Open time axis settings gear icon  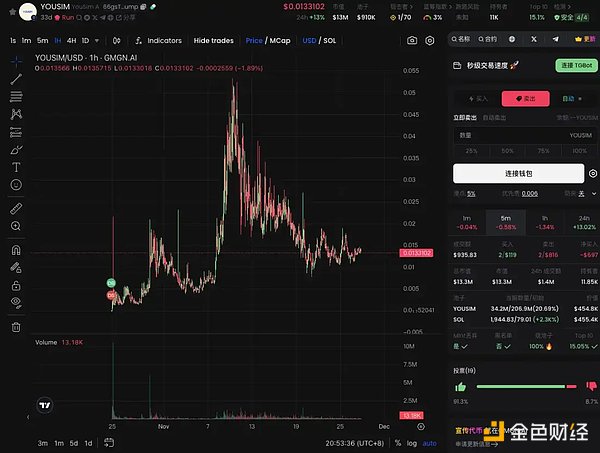421,426
